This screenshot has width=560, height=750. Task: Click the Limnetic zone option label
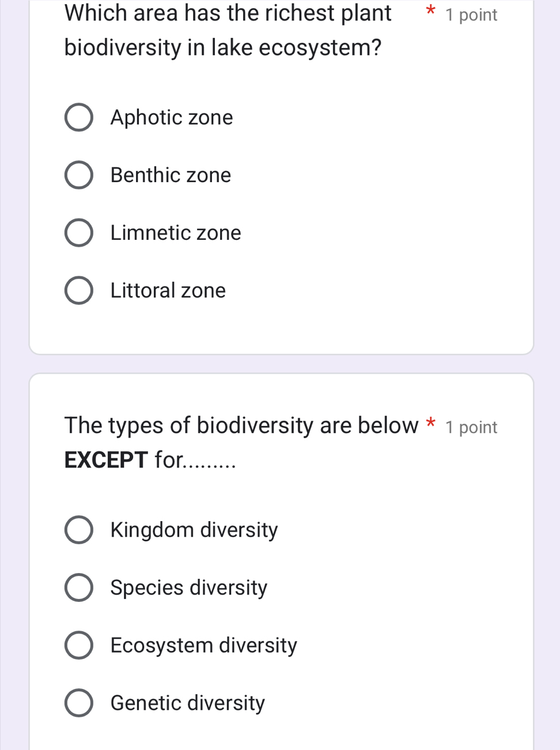pyautogui.click(x=175, y=233)
